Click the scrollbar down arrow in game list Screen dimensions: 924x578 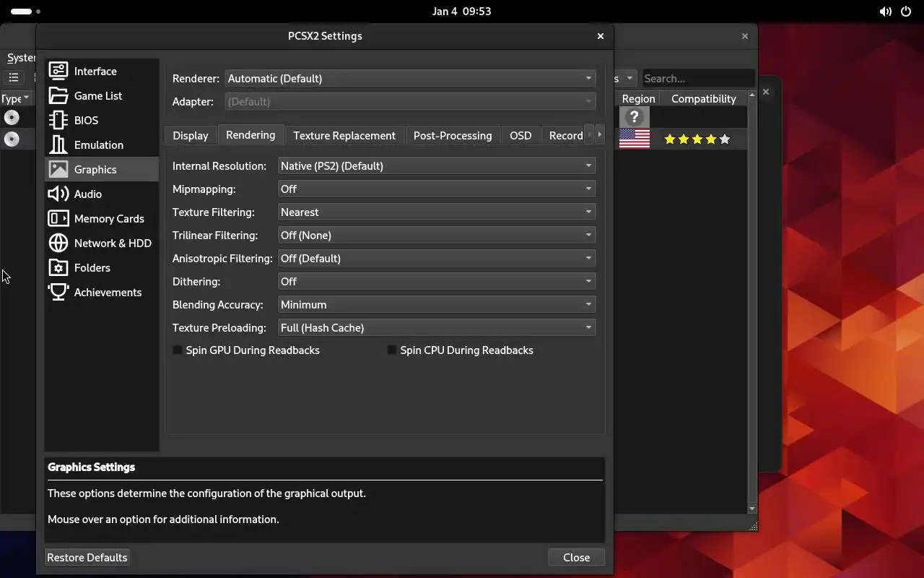[752, 509]
